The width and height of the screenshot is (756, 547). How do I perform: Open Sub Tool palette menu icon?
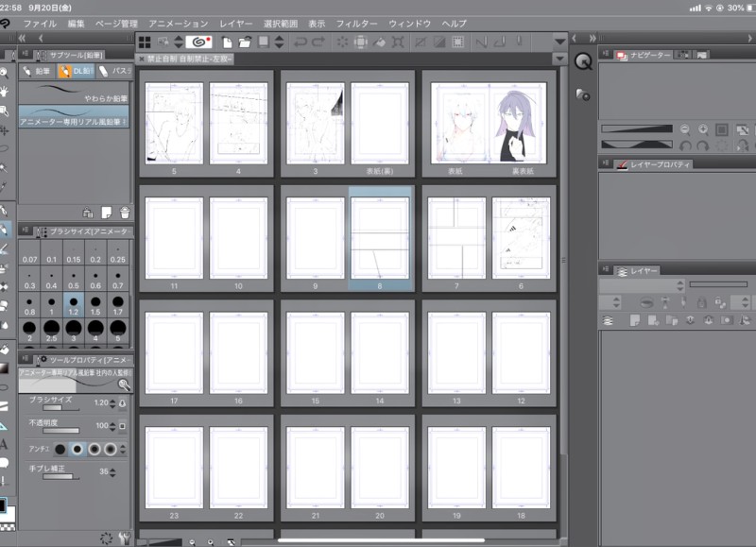pyautogui.click(x=26, y=54)
